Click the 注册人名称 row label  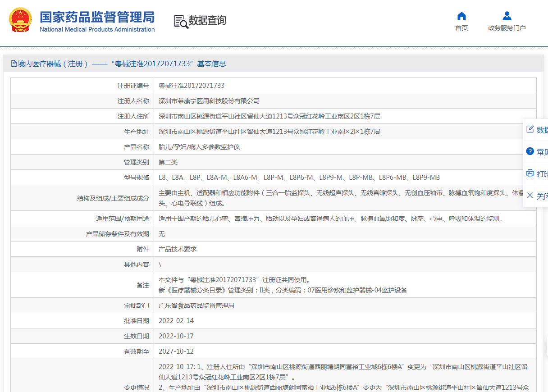coord(133,101)
